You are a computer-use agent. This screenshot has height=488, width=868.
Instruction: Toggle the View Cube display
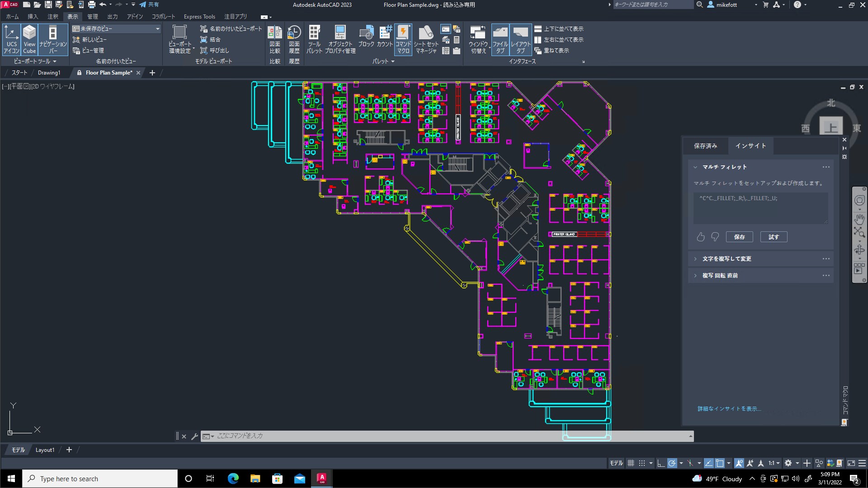tap(29, 38)
